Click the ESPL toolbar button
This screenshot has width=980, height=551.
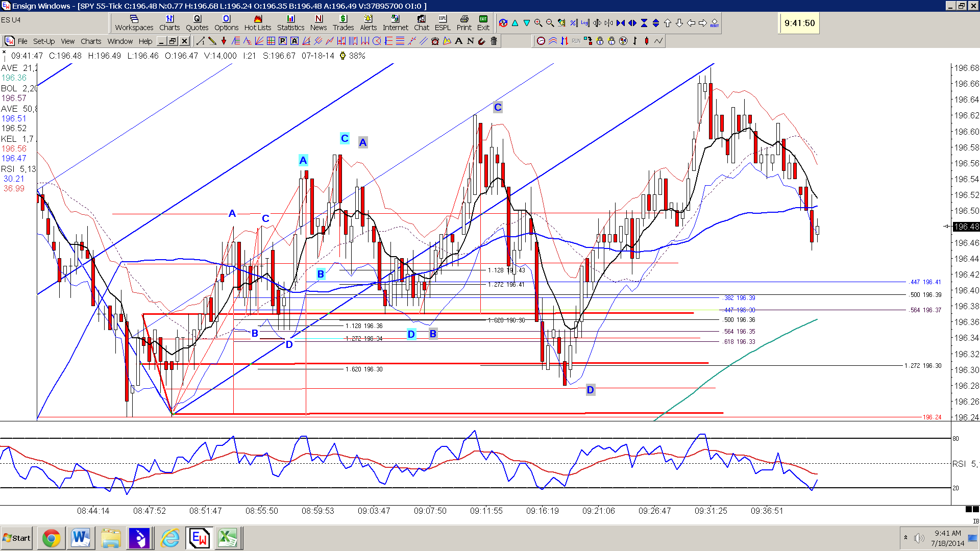(x=443, y=23)
